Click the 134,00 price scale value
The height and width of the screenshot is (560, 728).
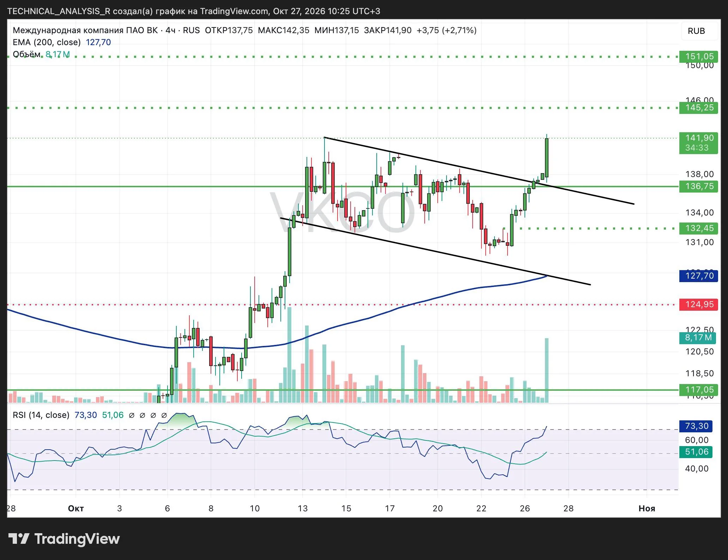click(699, 212)
